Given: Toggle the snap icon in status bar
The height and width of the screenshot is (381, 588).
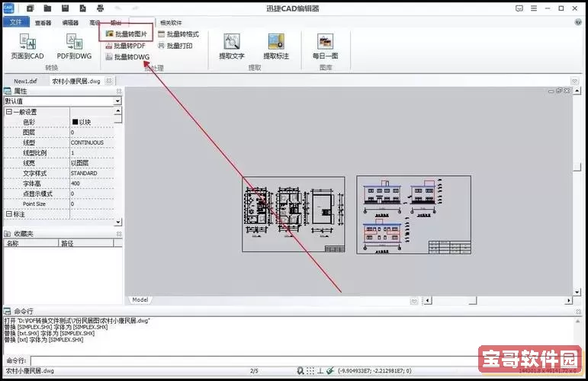Looking at the screenshot, I should 330,370.
